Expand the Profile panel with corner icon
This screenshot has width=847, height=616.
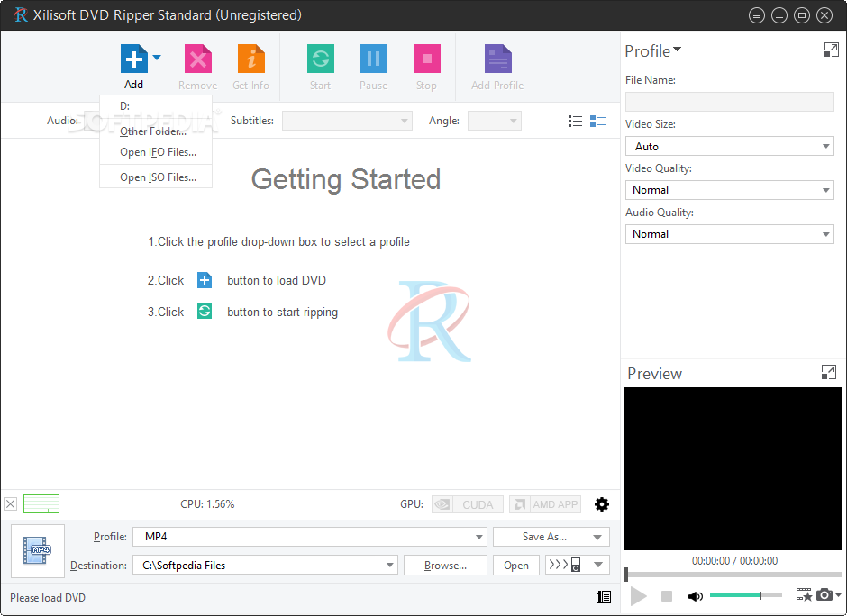pos(831,50)
